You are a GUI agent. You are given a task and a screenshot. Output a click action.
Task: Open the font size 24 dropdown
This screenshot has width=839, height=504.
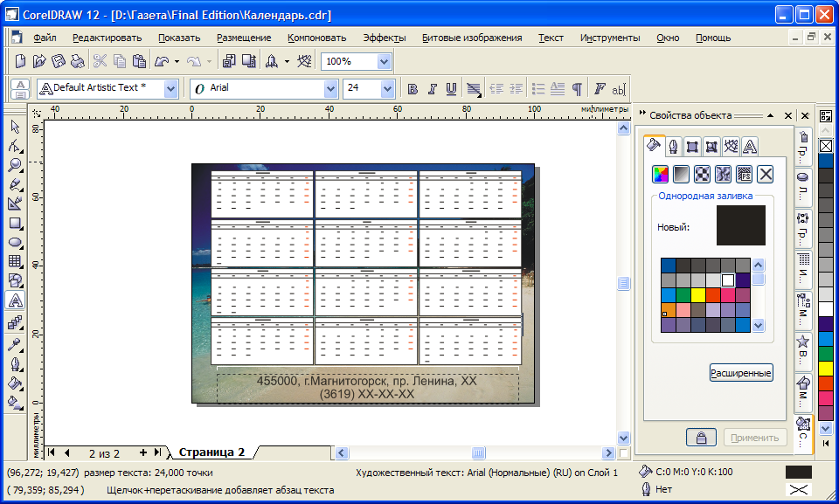click(387, 89)
